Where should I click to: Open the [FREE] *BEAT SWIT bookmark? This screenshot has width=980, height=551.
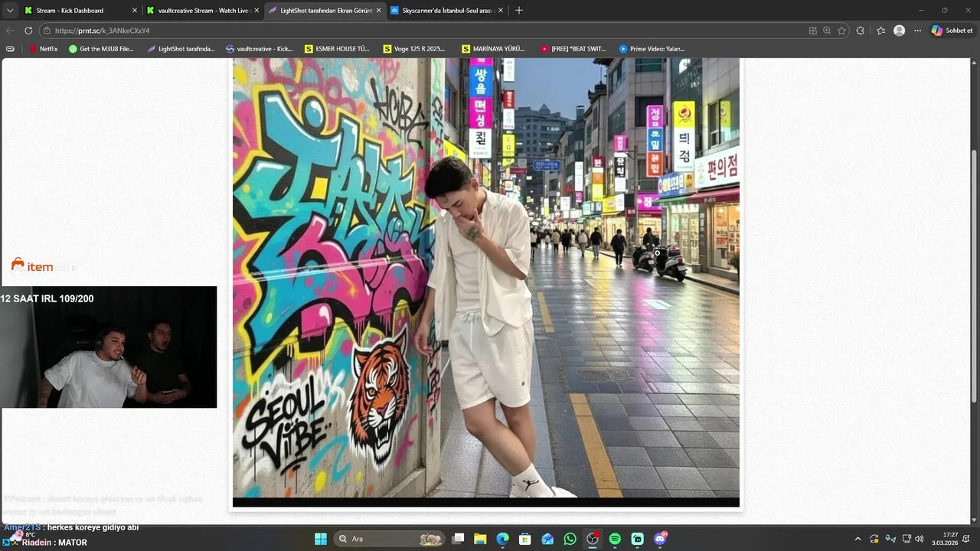pos(573,49)
